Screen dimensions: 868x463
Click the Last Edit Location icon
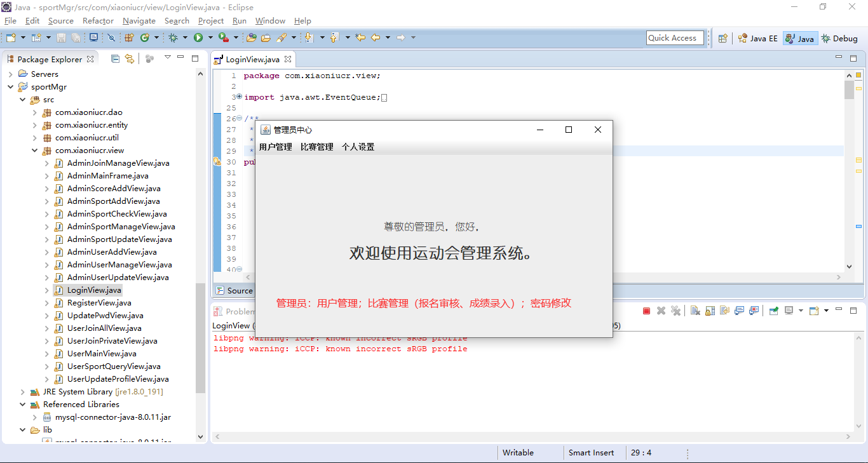click(x=360, y=38)
